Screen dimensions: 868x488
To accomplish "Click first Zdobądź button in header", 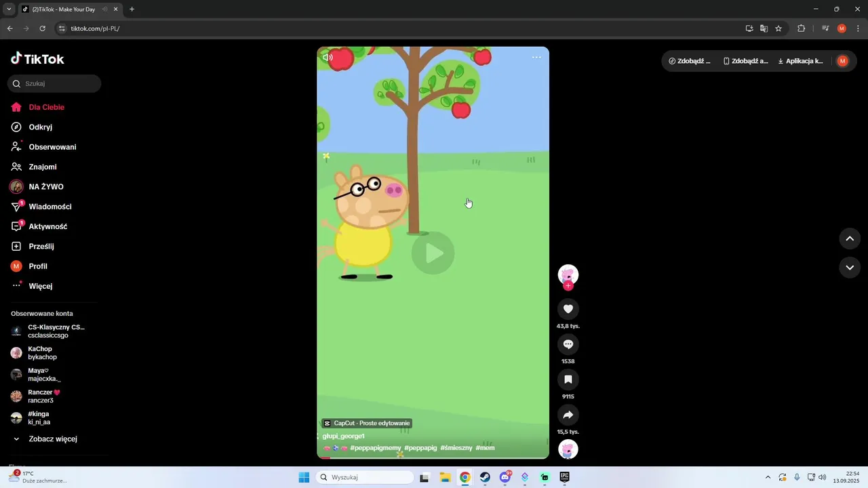I will [x=689, y=61].
